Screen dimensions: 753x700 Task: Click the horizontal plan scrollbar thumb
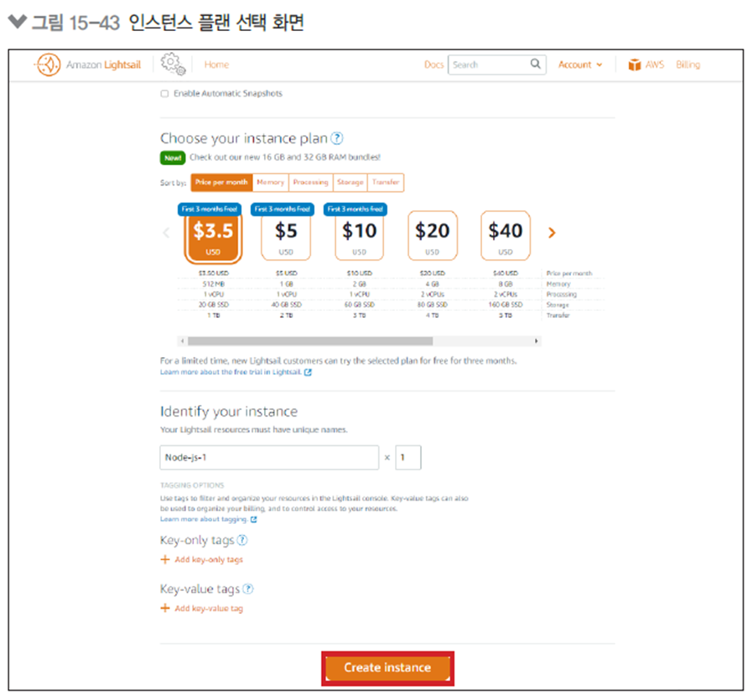coord(310,341)
